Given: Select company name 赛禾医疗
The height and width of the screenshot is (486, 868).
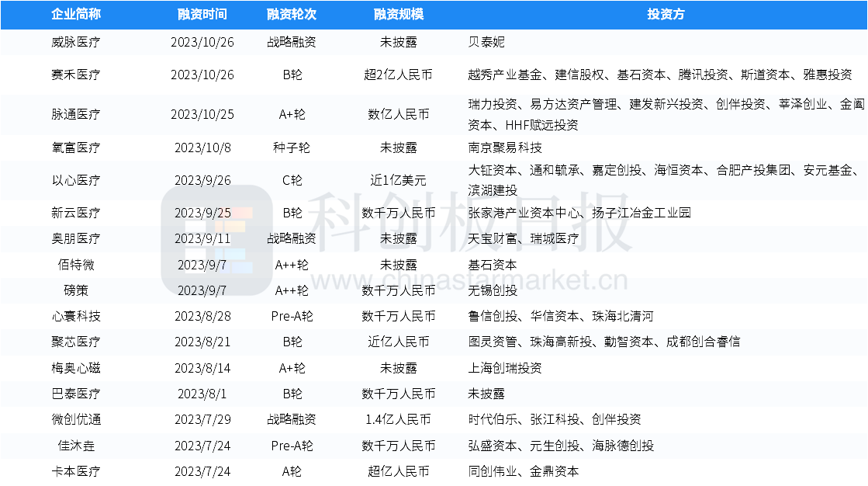Looking at the screenshot, I should pyautogui.click(x=76, y=75).
